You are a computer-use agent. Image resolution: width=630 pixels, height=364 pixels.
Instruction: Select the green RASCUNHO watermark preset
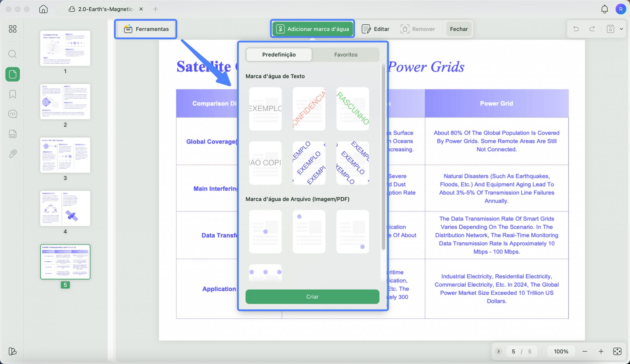tap(352, 109)
